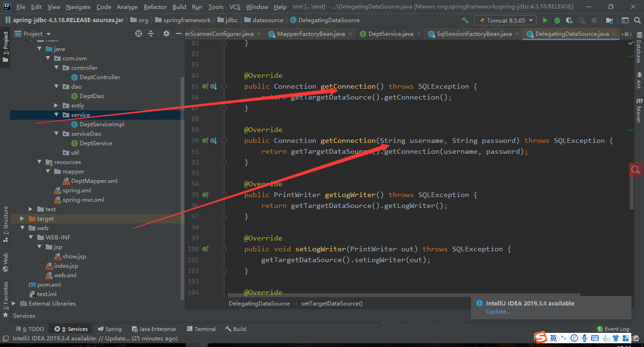This screenshot has height=347, width=644.
Task: Open Project panel settings gear
Action: (166, 33)
